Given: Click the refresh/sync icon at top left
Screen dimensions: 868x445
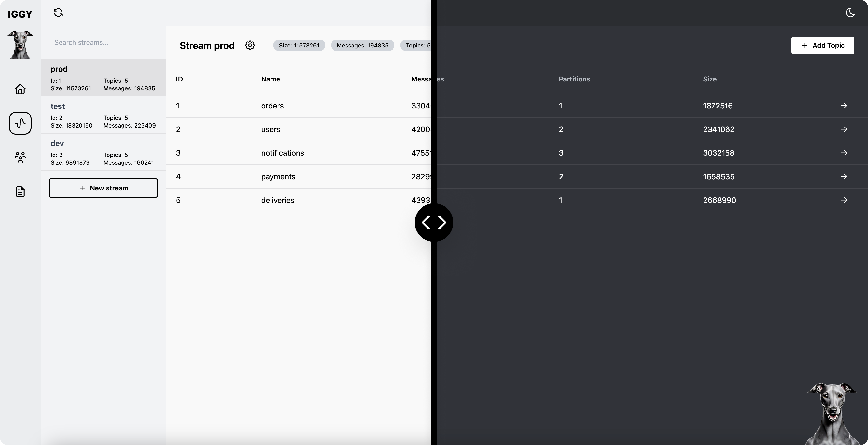Looking at the screenshot, I should pos(58,13).
